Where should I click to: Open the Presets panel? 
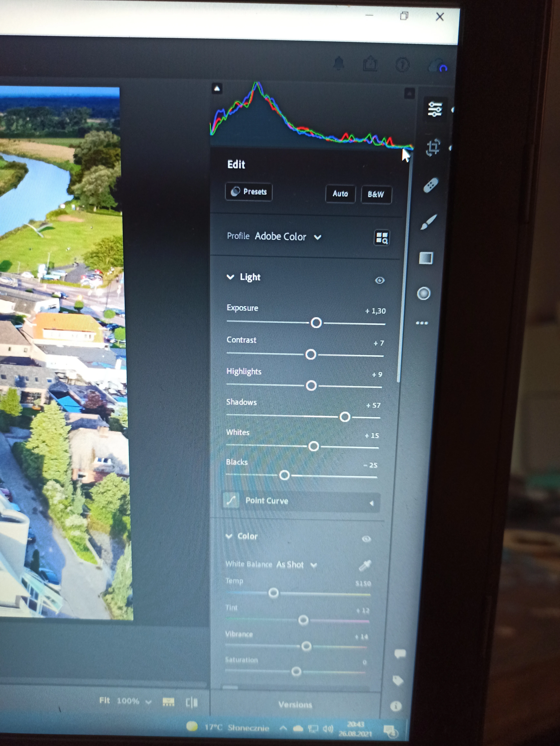(249, 192)
